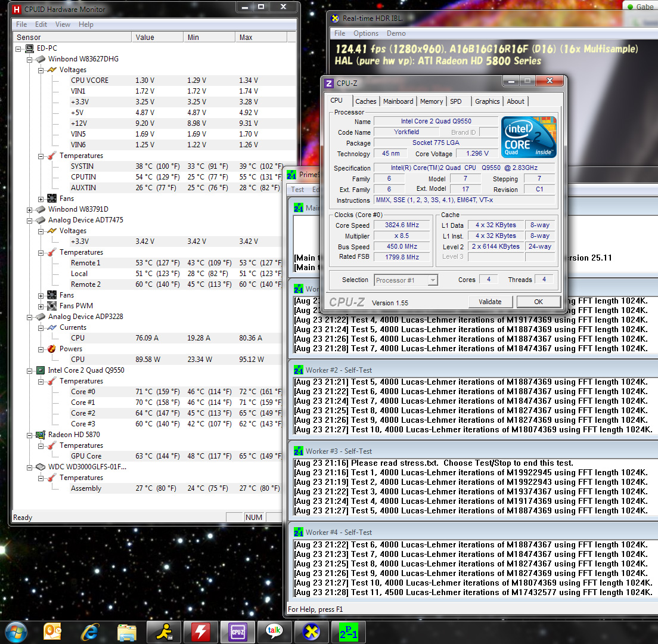Open Options menu in Real-time HDR IBL

365,33
